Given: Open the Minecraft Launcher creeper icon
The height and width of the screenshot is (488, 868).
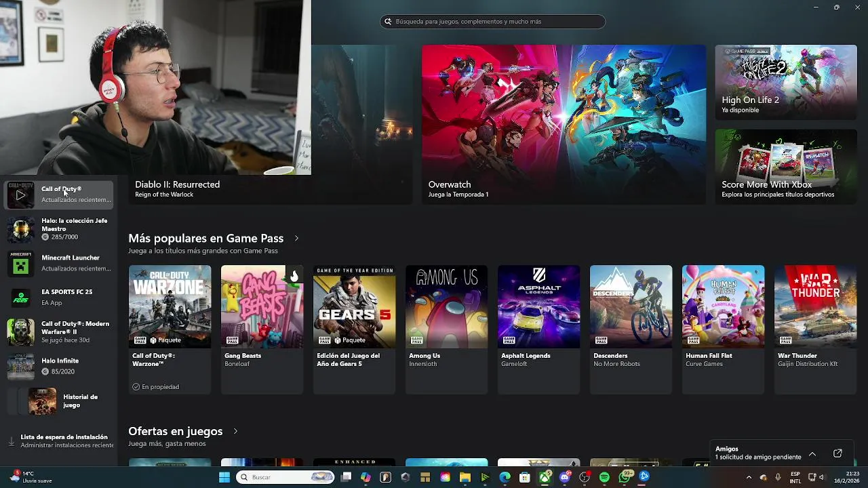Looking at the screenshot, I should (20, 264).
